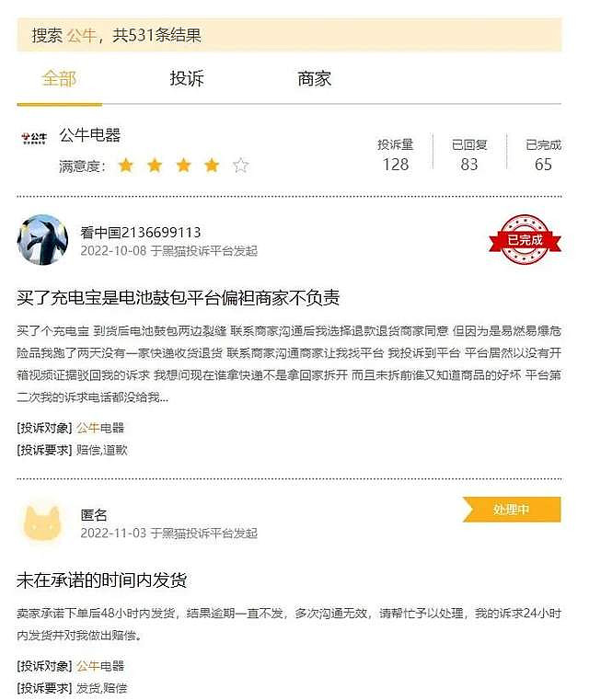Click the anonymous cat avatar icon
This screenshot has width=589, height=700.
(x=42, y=522)
